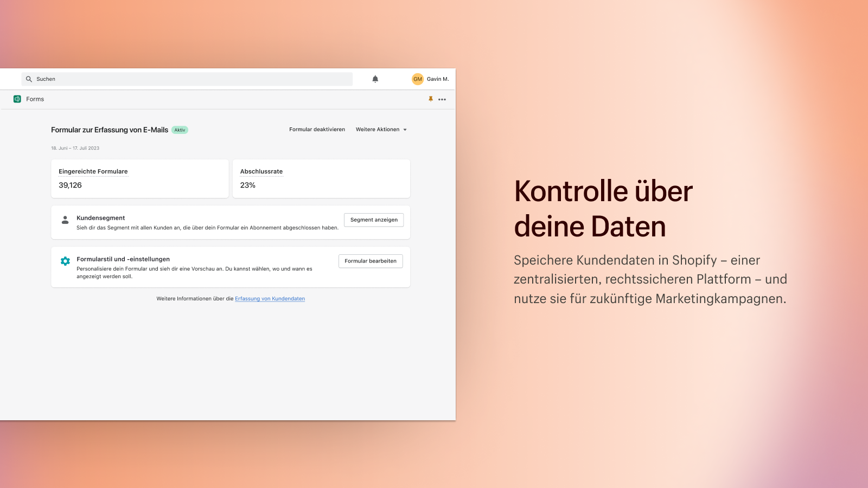Screen dimensions: 868x488
Task: Click Formular zur Erfassung von E-Mails title
Action: tap(110, 130)
